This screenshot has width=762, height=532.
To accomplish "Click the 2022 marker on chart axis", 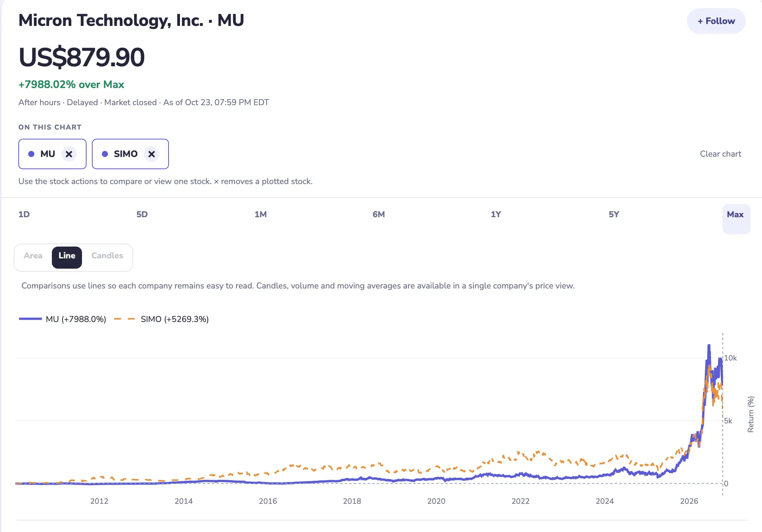I will 520,501.
